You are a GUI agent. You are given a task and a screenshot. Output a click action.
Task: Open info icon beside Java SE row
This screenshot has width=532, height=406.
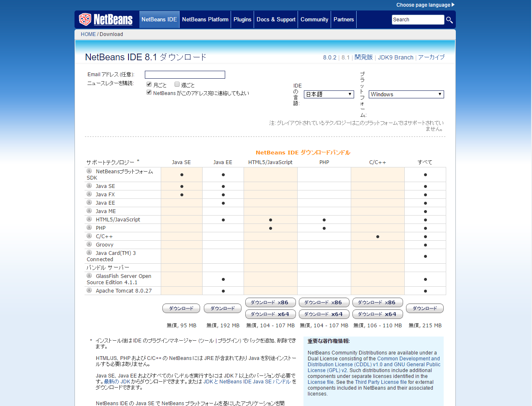89,185
